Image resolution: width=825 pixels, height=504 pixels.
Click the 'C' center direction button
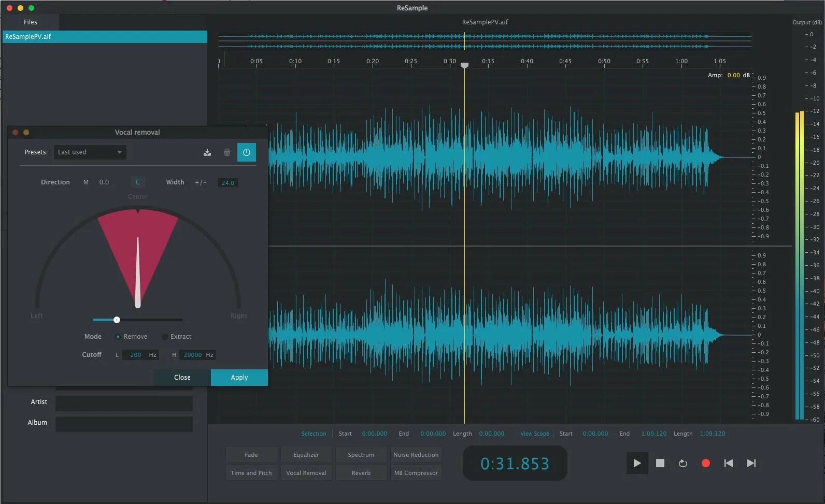pos(138,182)
